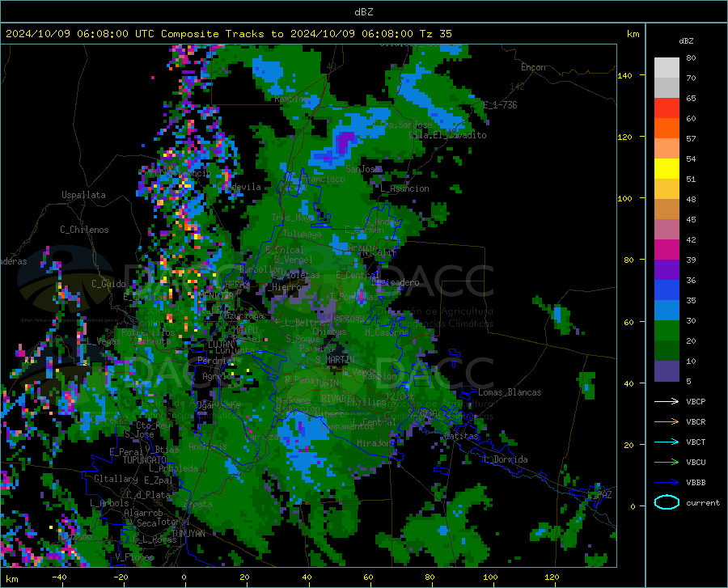The height and width of the screenshot is (588, 728).
Task: Pick the light gray top swatch of dBZ scale
Action: point(667,68)
